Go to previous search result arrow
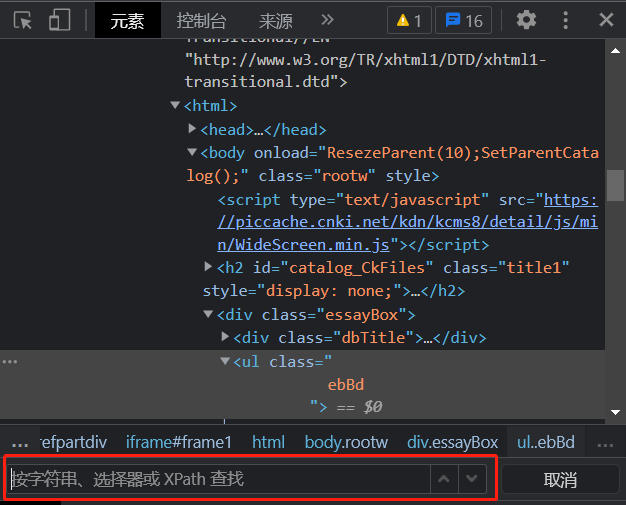626x505 pixels. [444, 479]
